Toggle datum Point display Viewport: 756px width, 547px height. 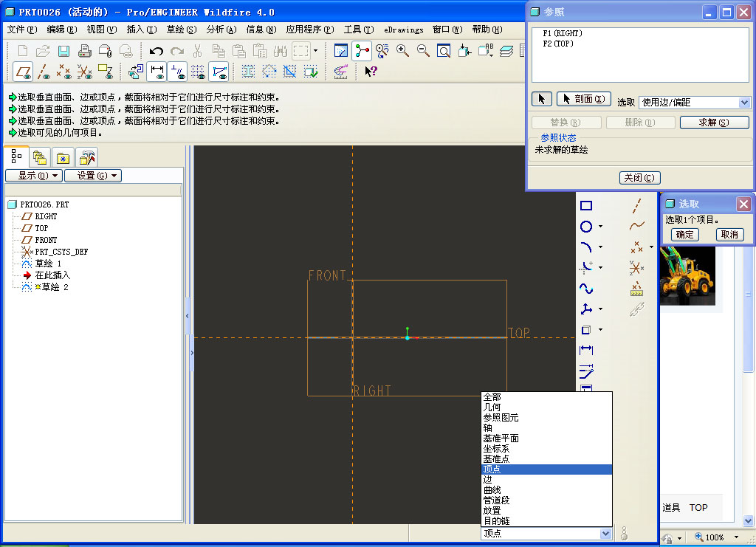point(63,72)
